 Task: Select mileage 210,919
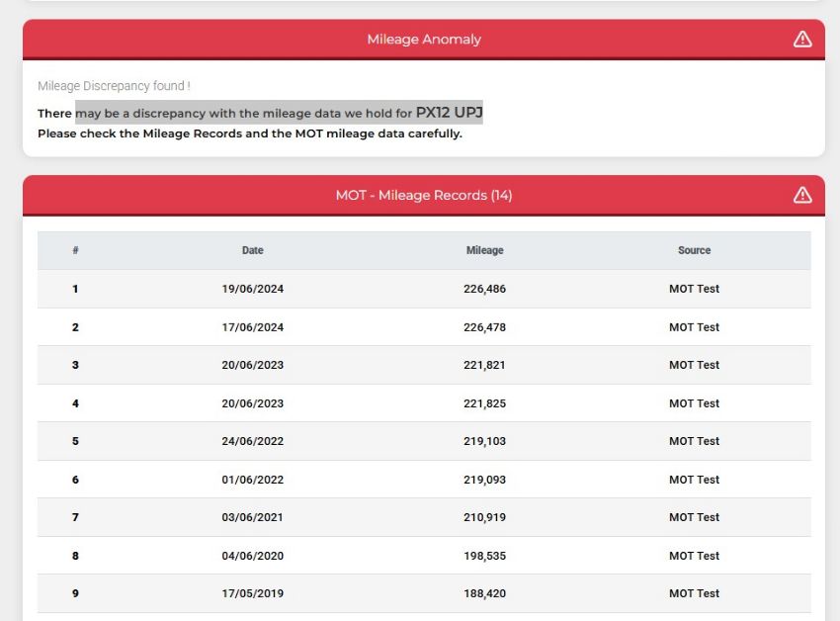485,517
